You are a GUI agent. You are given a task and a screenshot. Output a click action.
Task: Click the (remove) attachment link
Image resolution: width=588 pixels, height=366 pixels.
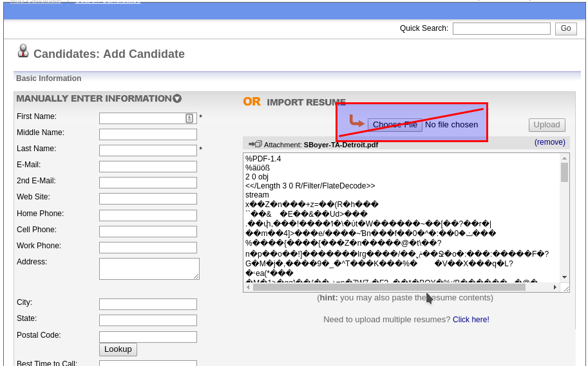tap(550, 142)
